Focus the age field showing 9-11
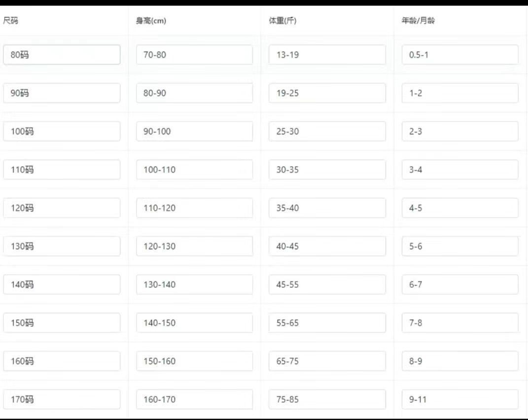 [x=459, y=399]
